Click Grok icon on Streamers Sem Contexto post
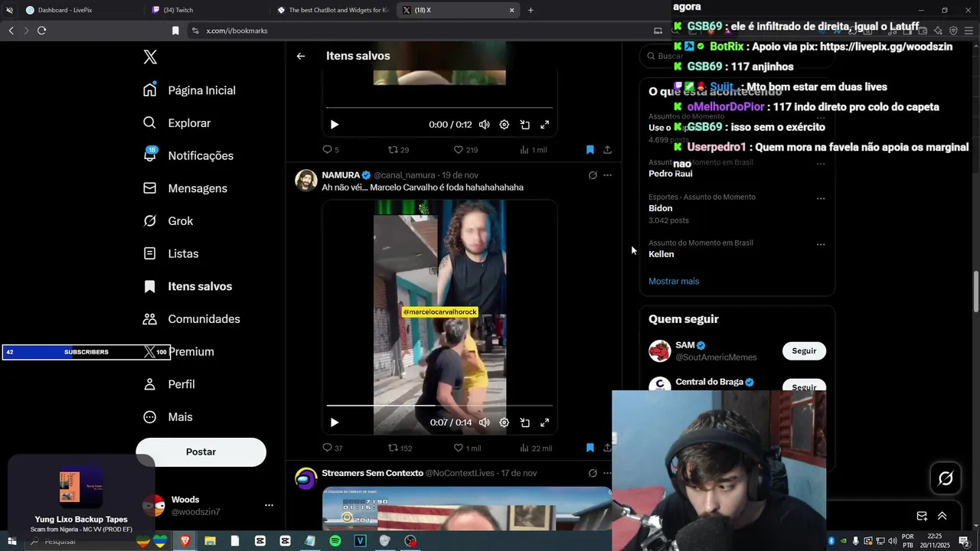980x551 pixels. tap(593, 473)
